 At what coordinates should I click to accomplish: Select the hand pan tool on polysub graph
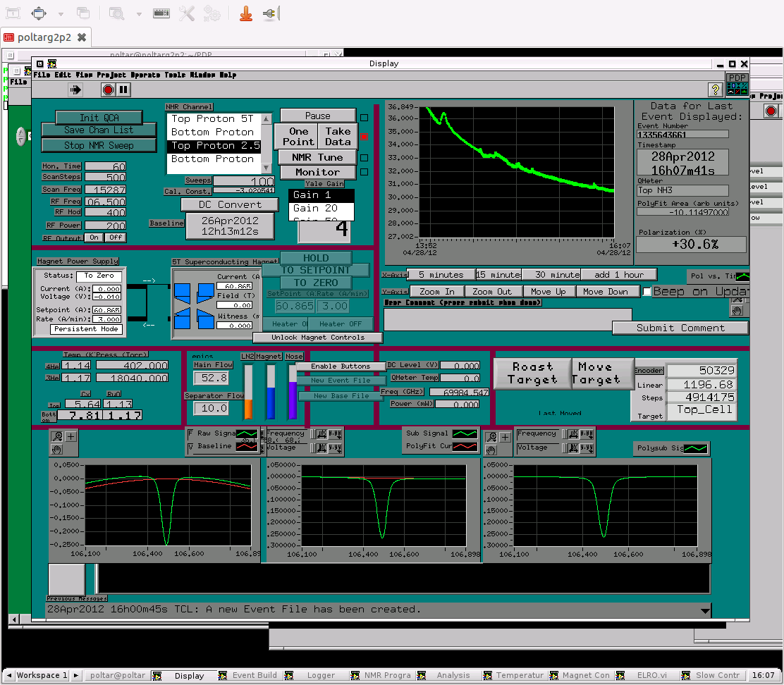point(491,450)
